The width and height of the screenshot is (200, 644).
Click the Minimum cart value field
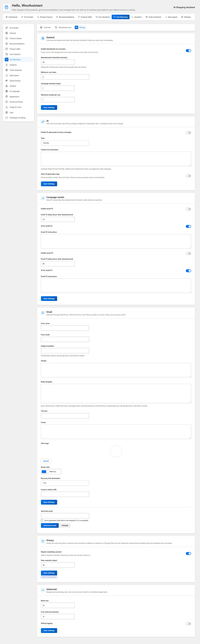pyautogui.click(x=65, y=77)
